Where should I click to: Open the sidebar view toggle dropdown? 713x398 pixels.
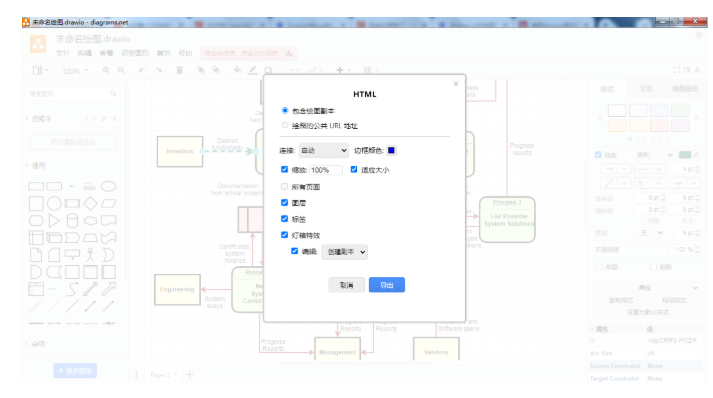point(40,70)
